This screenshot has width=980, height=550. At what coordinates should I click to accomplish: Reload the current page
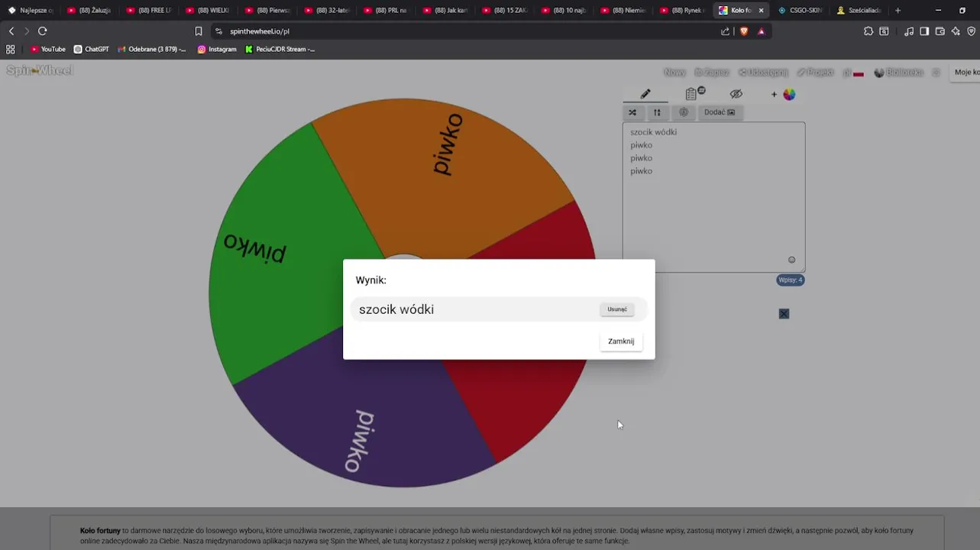pos(43,31)
